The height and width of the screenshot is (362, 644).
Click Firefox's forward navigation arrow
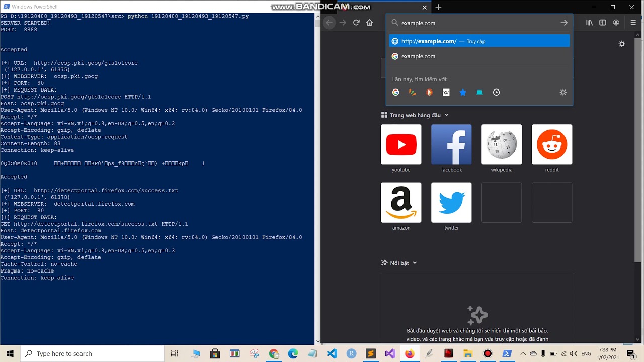click(343, 23)
